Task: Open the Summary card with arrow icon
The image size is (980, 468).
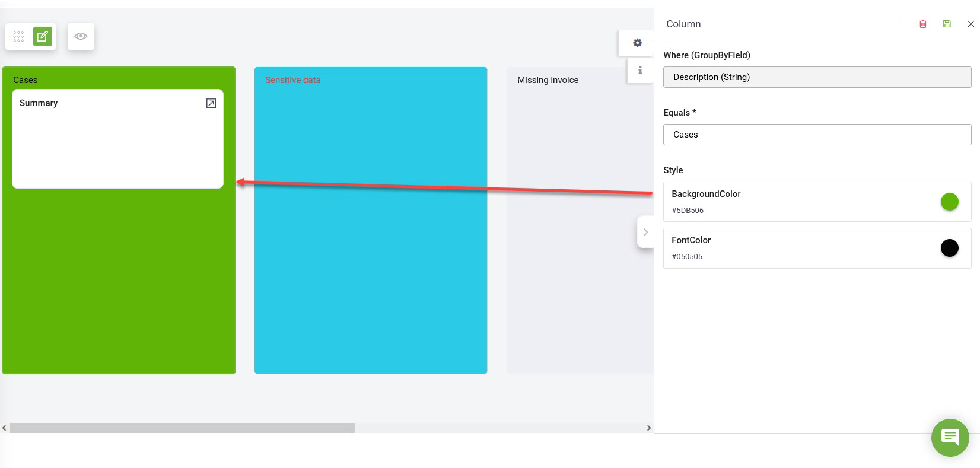Action: click(211, 103)
